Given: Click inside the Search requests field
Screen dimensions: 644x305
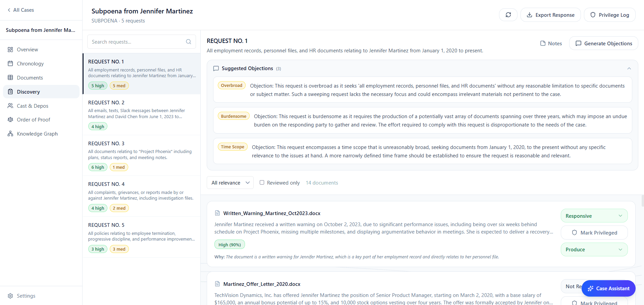Looking at the screenshot, I should pyautogui.click(x=134, y=42).
